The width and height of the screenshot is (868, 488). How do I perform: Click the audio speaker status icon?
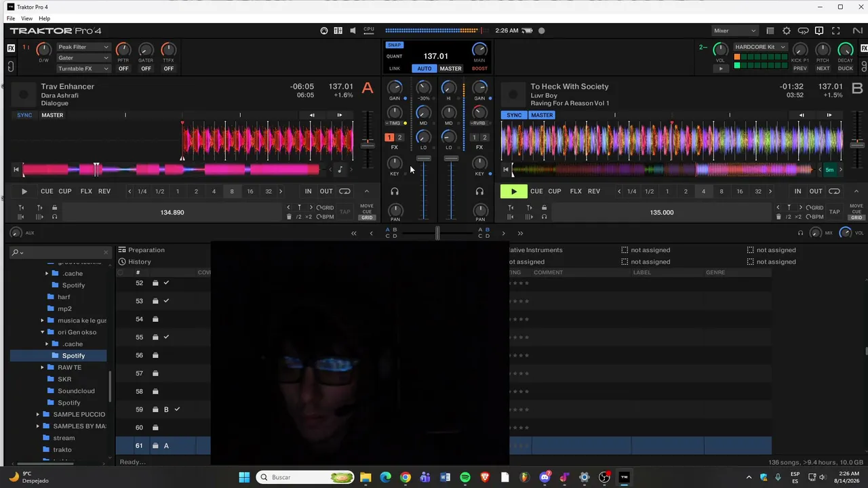click(353, 30)
